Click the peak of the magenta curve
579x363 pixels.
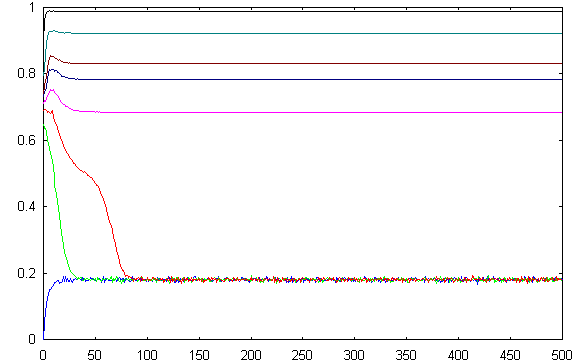pyautogui.click(x=52, y=90)
